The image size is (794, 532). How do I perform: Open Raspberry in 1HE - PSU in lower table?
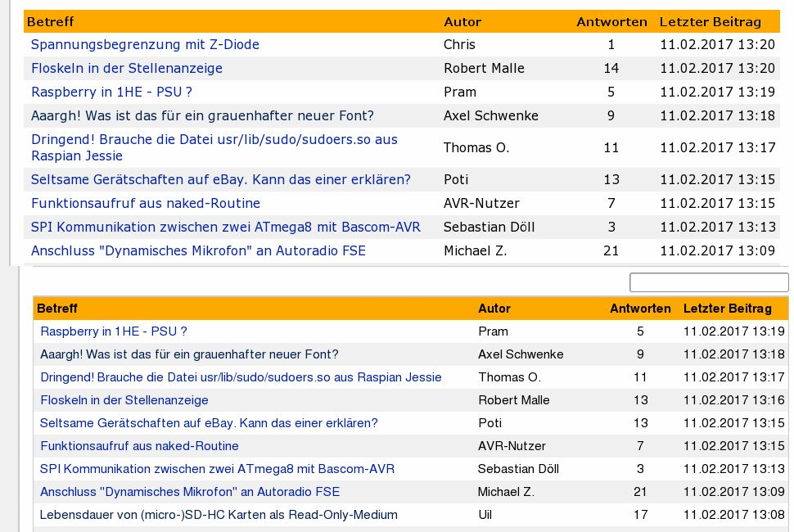coord(114,331)
